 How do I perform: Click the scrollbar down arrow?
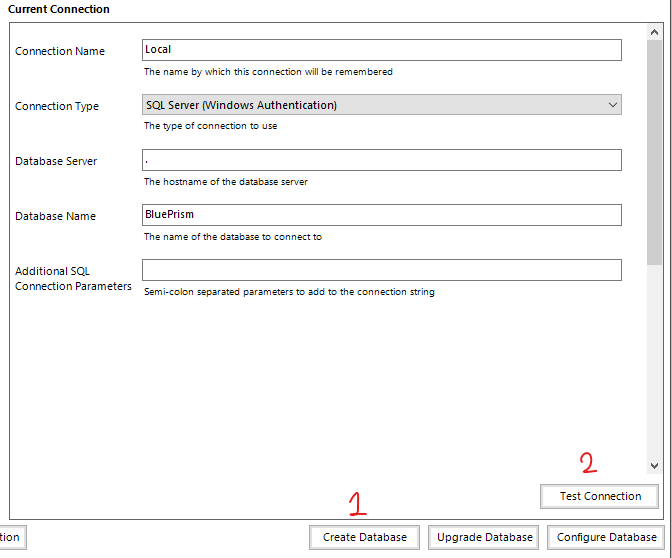pyautogui.click(x=654, y=465)
